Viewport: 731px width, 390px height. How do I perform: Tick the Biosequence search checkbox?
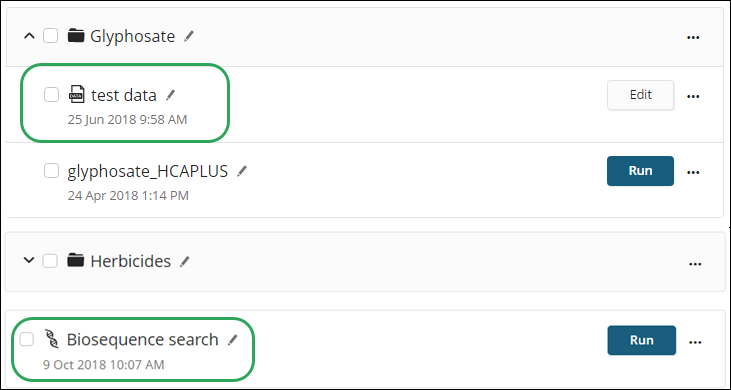click(27, 340)
